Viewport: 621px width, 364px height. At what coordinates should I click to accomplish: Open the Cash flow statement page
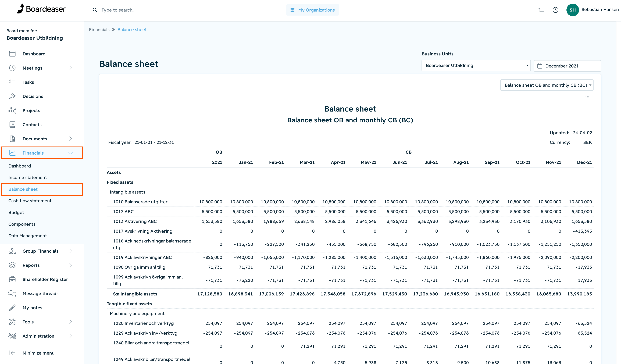coord(30,201)
